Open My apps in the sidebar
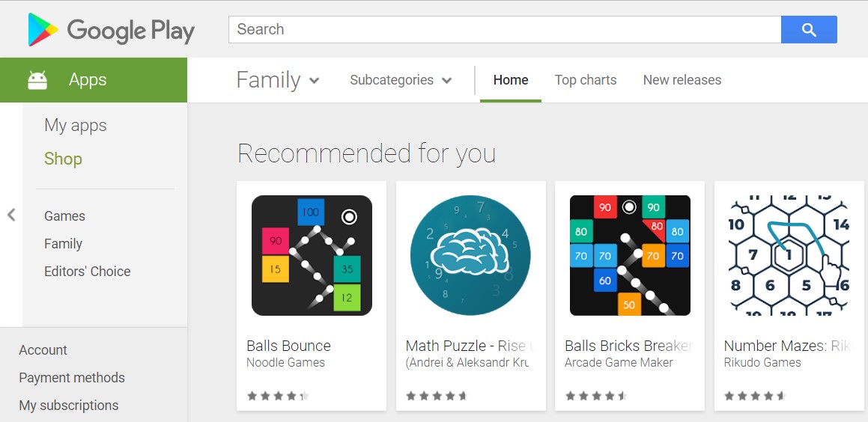Viewport: 868px width, 422px height. 76,126
